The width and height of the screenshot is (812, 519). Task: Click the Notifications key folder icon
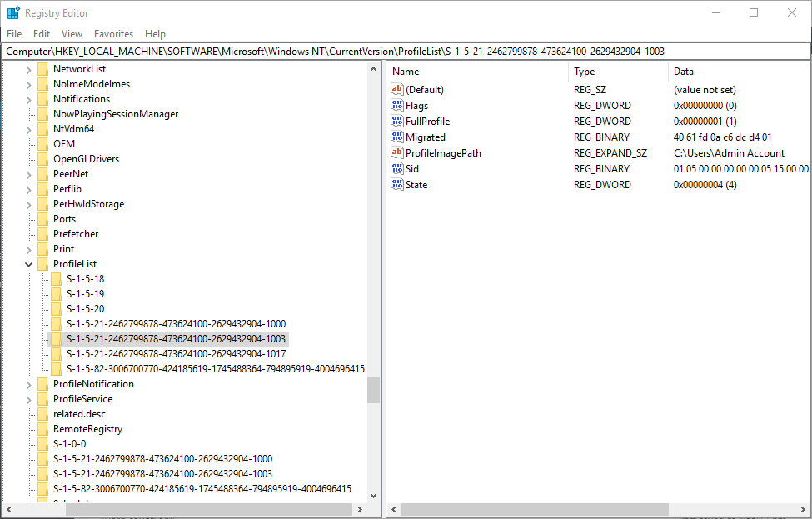pyautogui.click(x=43, y=99)
